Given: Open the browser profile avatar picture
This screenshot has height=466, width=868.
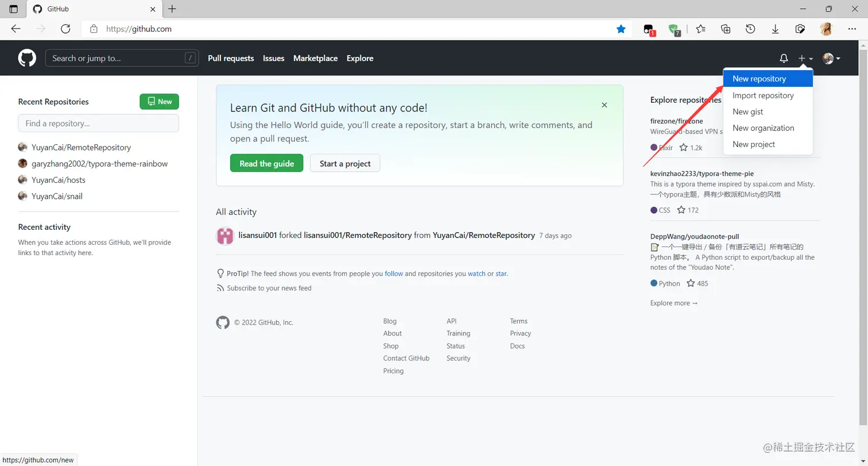Looking at the screenshot, I should [x=826, y=29].
